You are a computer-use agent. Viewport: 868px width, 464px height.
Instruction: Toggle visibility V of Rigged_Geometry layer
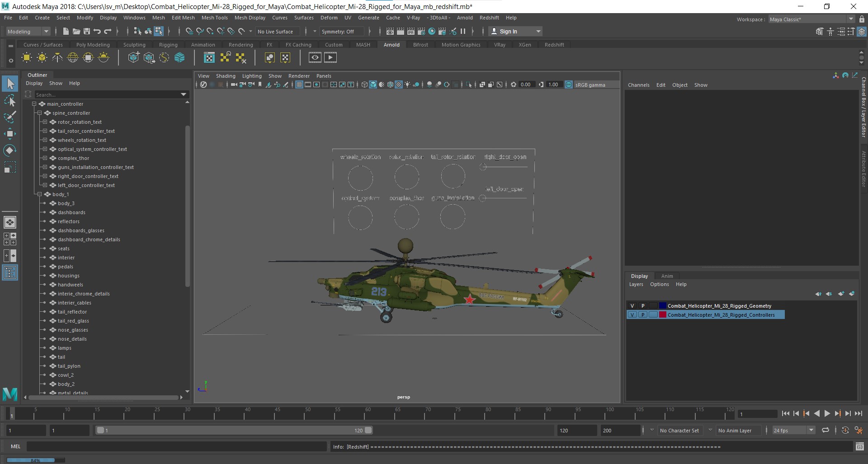[x=632, y=306]
